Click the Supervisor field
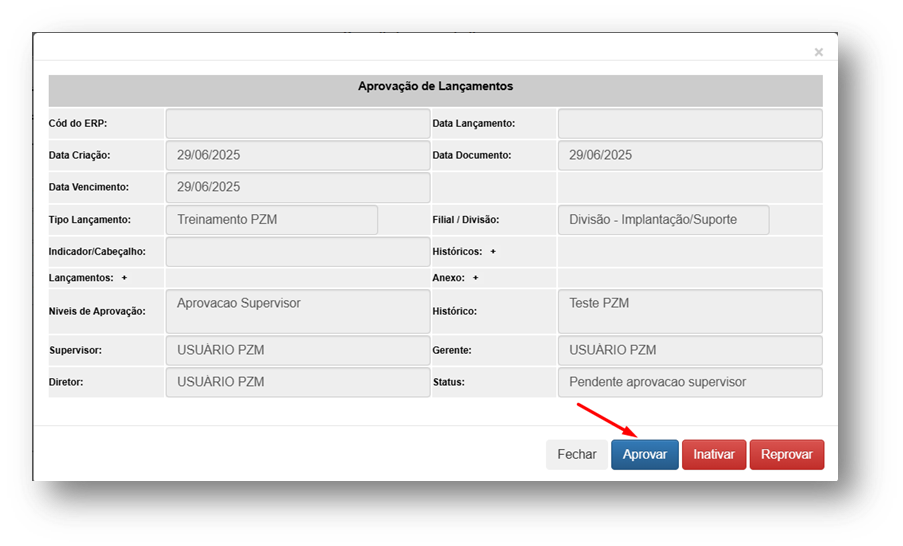Screen dimensions: 903x546 [297, 351]
